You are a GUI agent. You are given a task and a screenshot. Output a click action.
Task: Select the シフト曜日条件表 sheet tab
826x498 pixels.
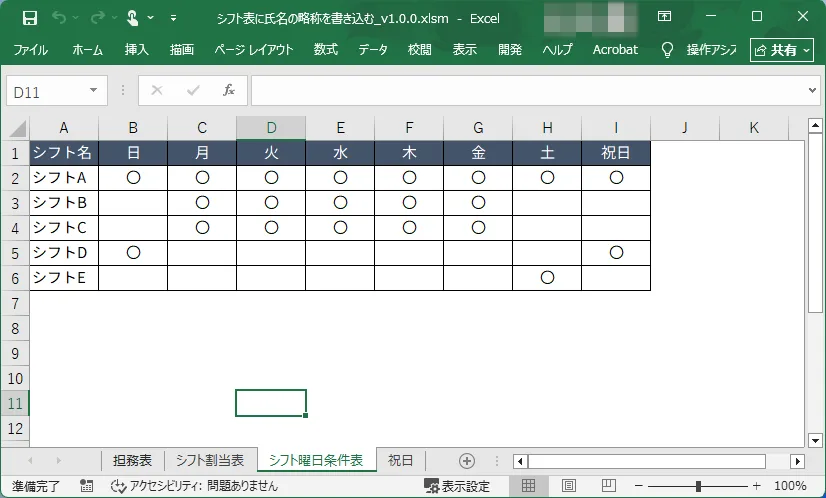click(x=316, y=461)
